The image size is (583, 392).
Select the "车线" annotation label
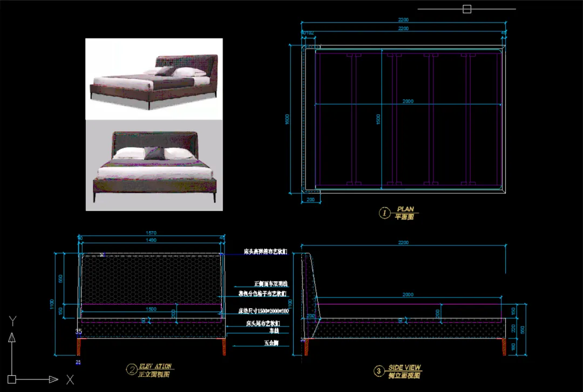pos(274,330)
